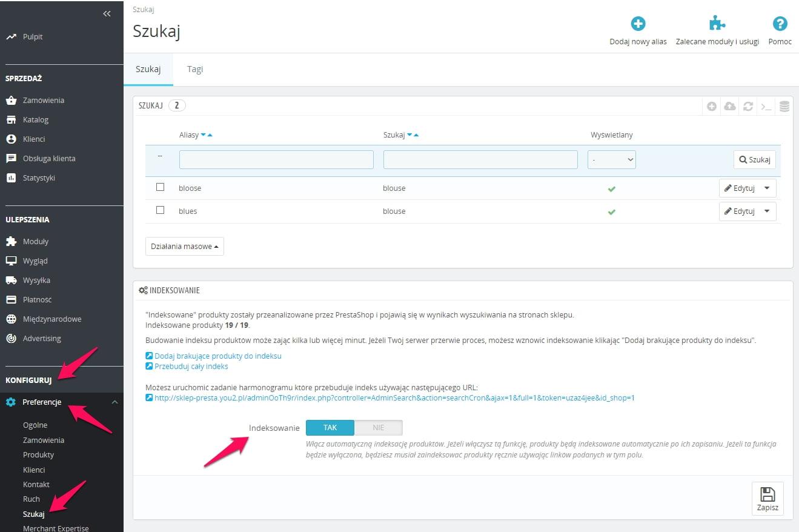This screenshot has height=532, width=799.
Task: Open dropdown arrow next to Edytuj for bloose
Action: pos(767,188)
